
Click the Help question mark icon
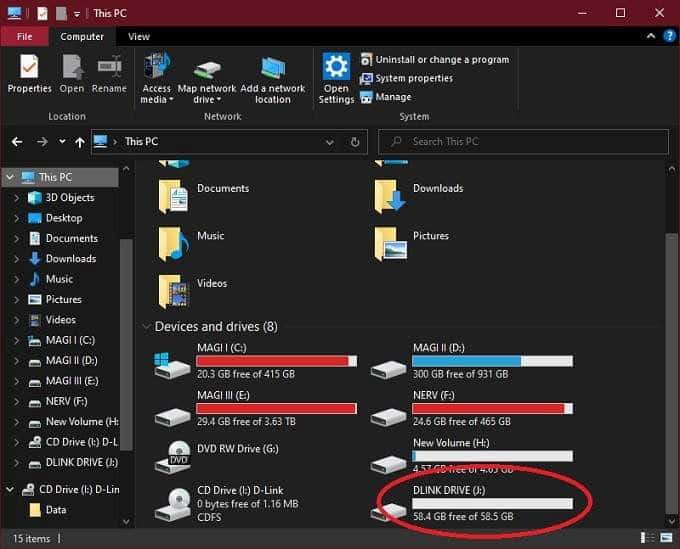(x=669, y=36)
